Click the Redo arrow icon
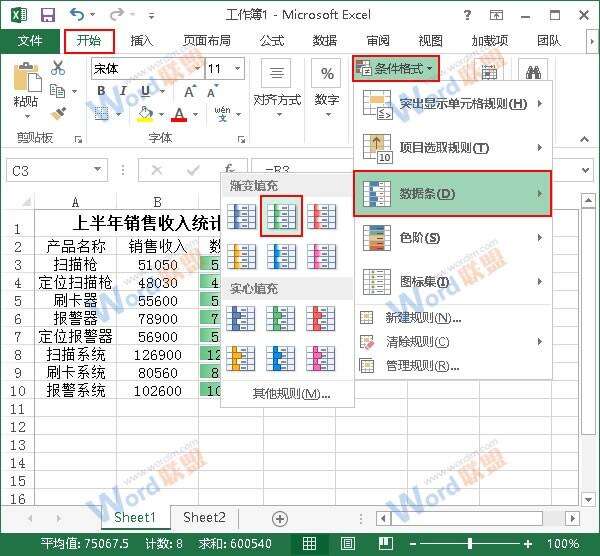 point(117,15)
